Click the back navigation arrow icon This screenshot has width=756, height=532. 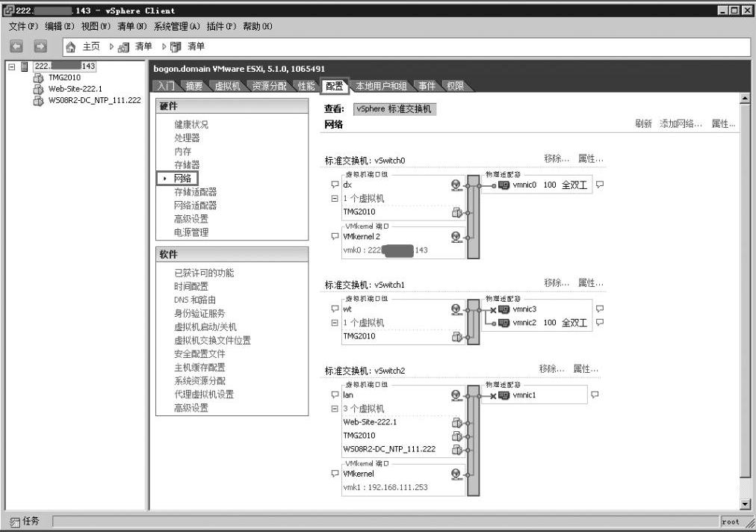tap(16, 46)
